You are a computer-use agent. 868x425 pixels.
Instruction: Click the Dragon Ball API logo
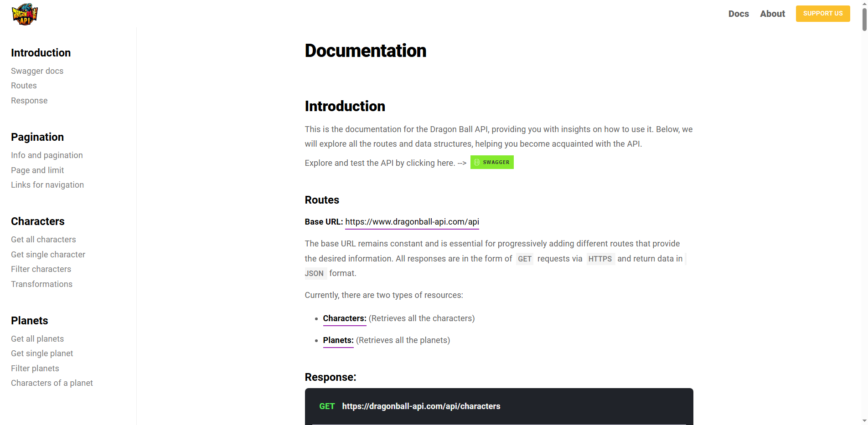tap(25, 14)
